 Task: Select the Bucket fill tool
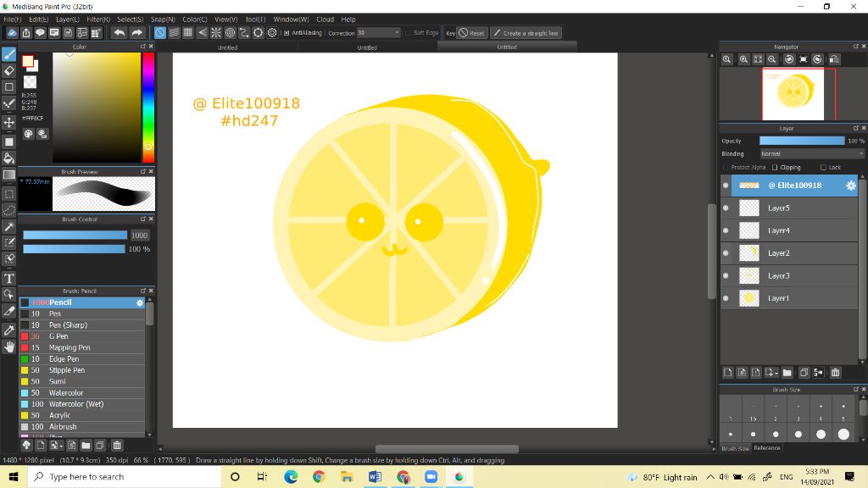8,158
